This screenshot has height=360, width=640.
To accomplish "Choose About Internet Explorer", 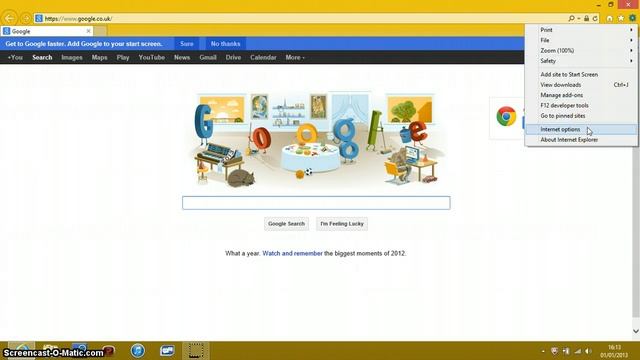I will [x=581, y=140].
